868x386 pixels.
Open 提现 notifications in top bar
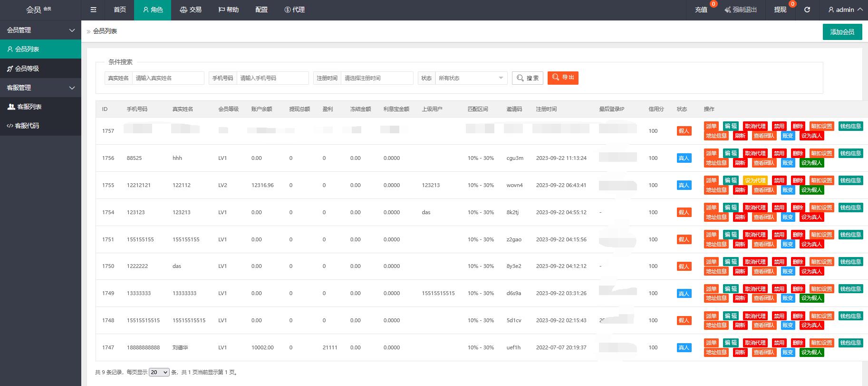780,10
